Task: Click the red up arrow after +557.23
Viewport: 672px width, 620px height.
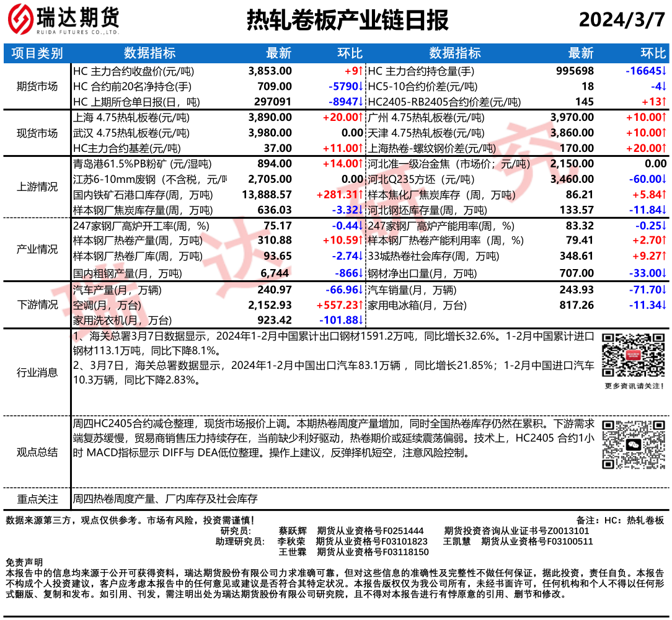Action: coord(360,305)
